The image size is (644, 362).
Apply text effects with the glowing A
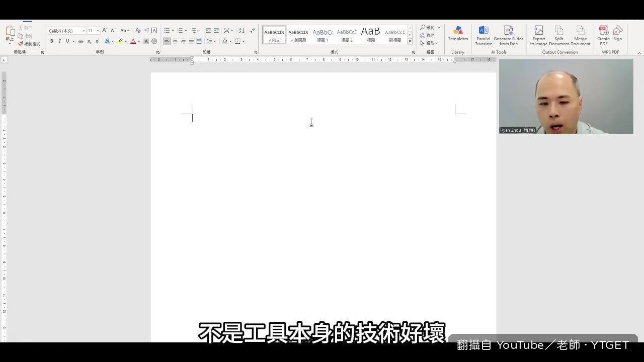(x=107, y=41)
